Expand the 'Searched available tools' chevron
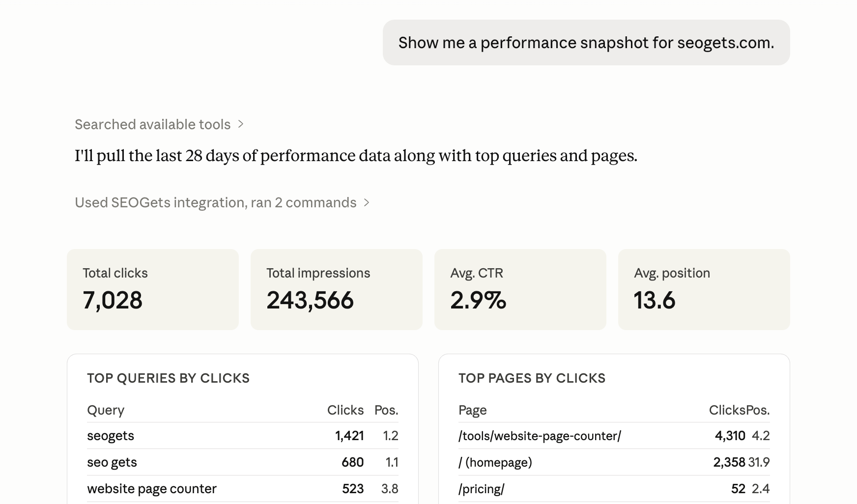Image resolution: width=857 pixels, height=504 pixels. [241, 124]
